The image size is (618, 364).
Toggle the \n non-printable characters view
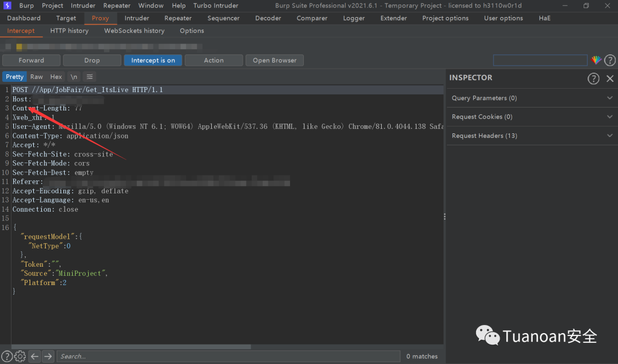pos(74,77)
